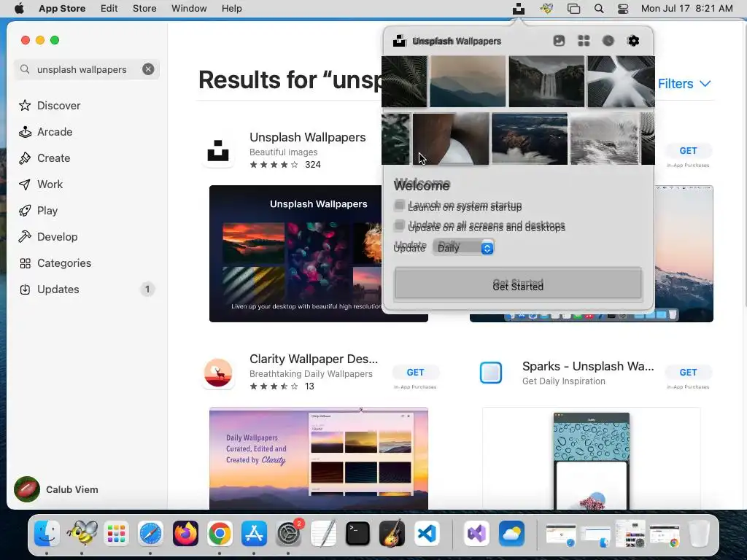Open Launchpad from the Dock
This screenshot has width=747, height=560.
pyautogui.click(x=116, y=533)
